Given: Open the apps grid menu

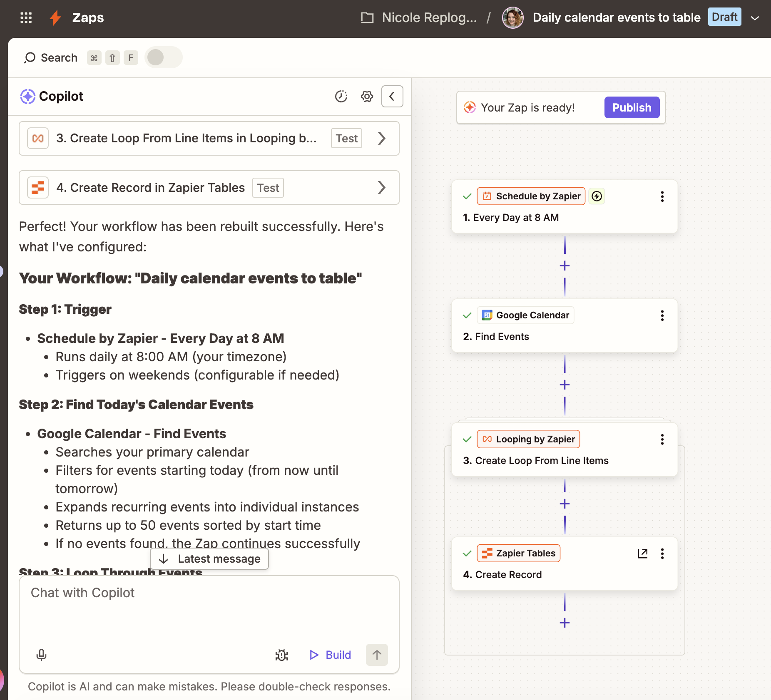Looking at the screenshot, I should pyautogui.click(x=26, y=17).
